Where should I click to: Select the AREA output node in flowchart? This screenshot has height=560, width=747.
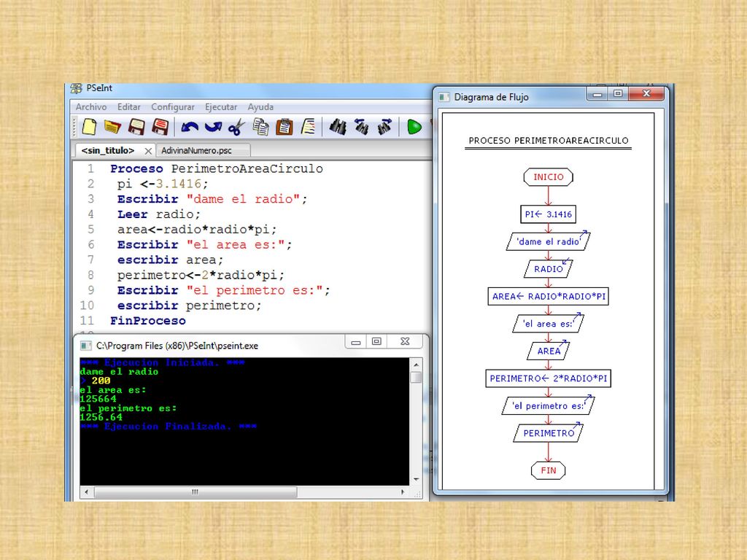549,351
